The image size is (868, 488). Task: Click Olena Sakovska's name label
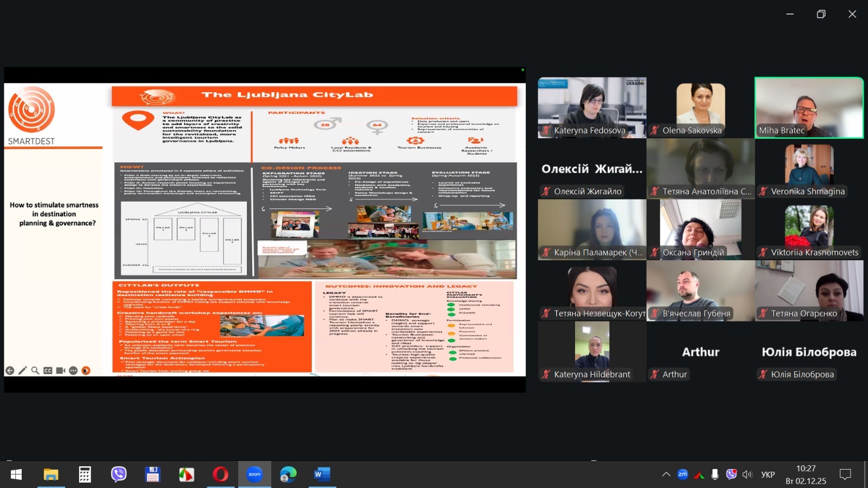692,131
